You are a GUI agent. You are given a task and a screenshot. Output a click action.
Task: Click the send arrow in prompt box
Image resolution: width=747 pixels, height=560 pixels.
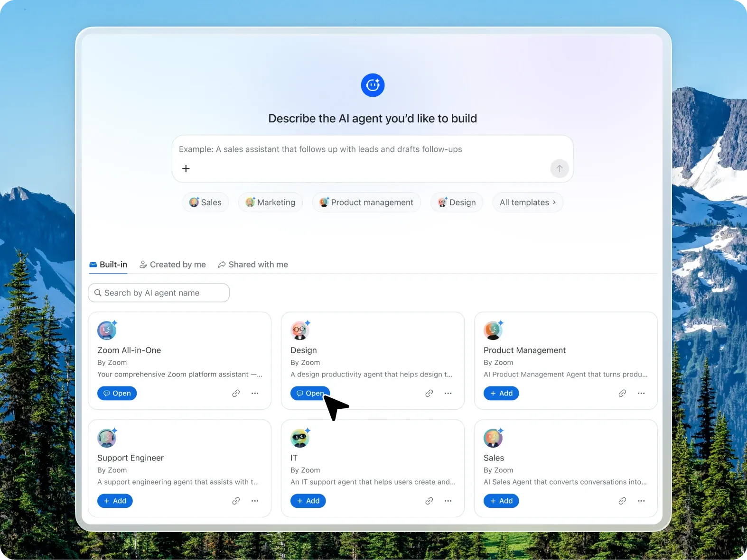click(x=560, y=169)
